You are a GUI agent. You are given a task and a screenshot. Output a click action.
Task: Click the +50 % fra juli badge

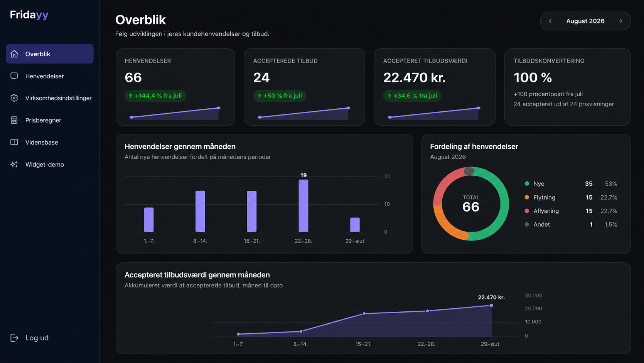tap(280, 96)
